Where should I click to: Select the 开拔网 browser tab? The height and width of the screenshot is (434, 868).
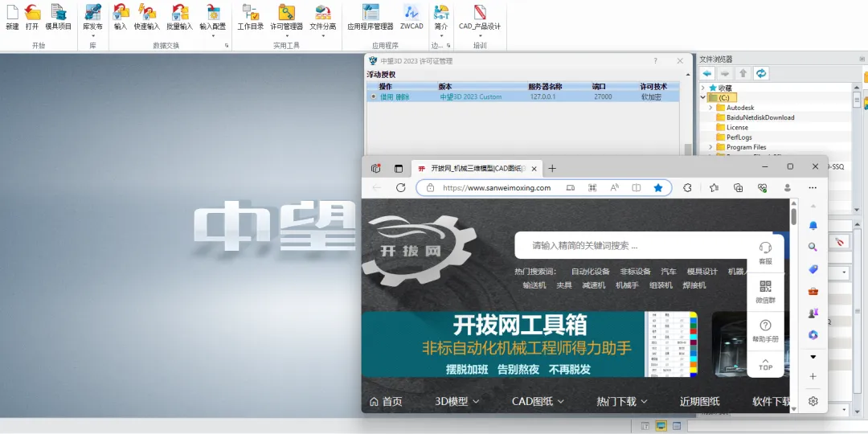pos(476,168)
